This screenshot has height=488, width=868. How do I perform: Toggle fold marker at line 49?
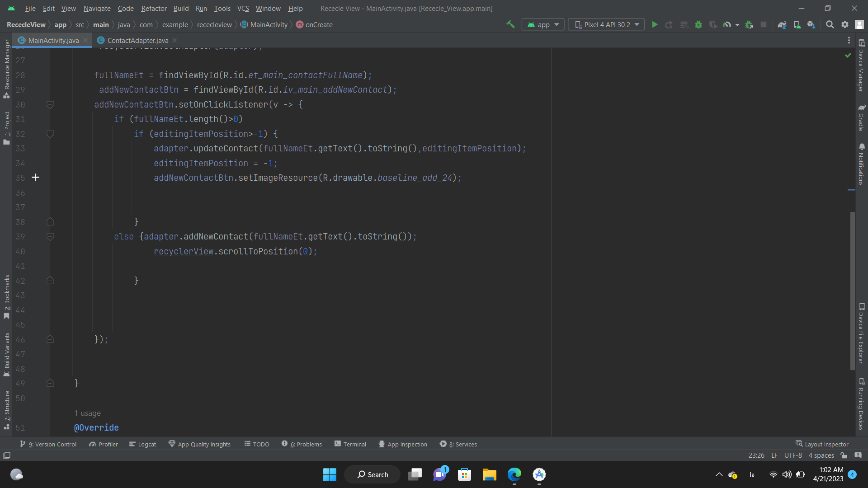(50, 383)
